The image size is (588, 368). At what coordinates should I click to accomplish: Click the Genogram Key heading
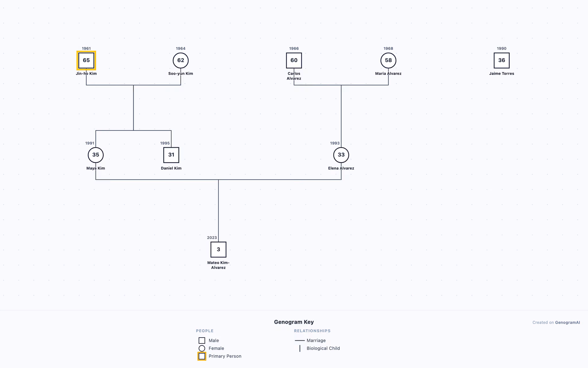click(x=294, y=322)
